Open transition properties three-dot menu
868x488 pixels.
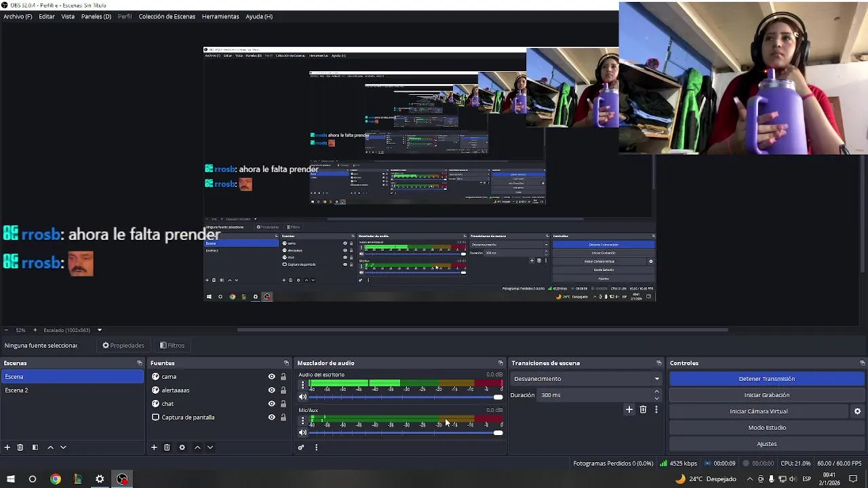[656, 409]
